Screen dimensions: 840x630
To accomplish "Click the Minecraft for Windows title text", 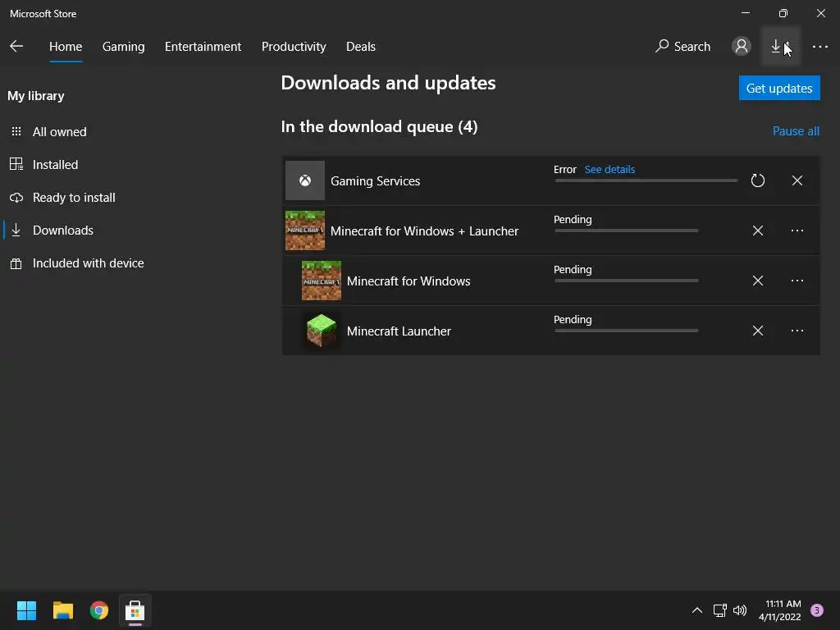I will click(x=409, y=281).
